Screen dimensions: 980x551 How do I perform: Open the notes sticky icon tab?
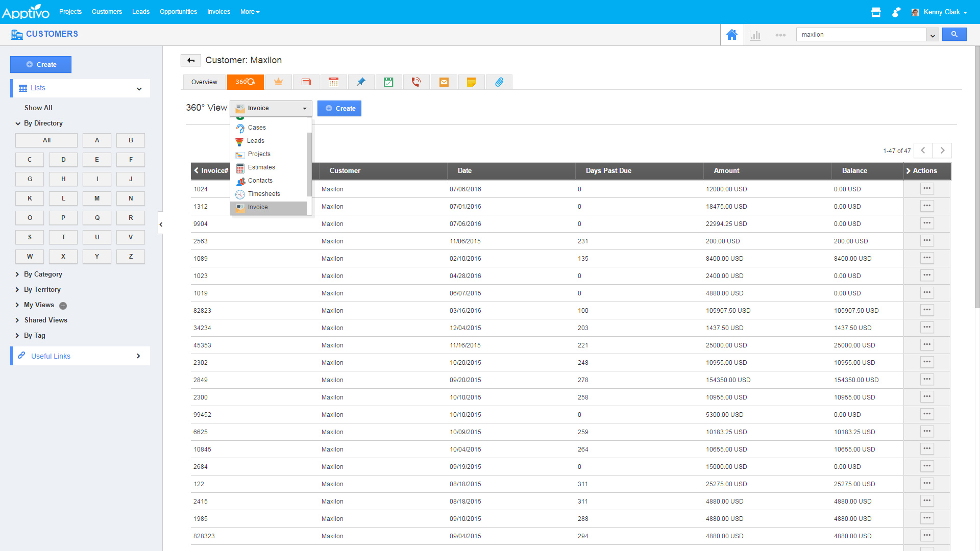[471, 82]
